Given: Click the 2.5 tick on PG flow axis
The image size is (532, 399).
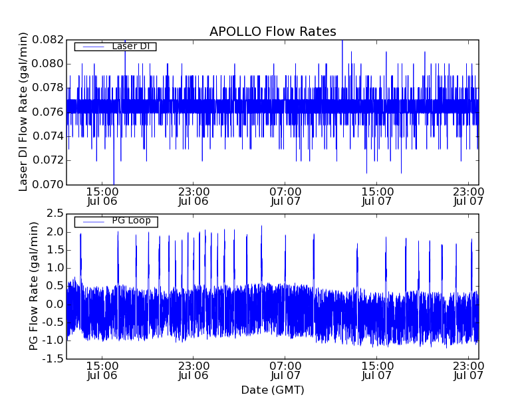Looking at the screenshot, I should click(55, 213).
